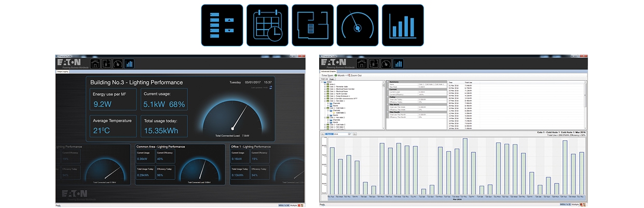The image size is (644, 208).
Task: Click the 21°C average temperature value
Action: [x=103, y=131]
